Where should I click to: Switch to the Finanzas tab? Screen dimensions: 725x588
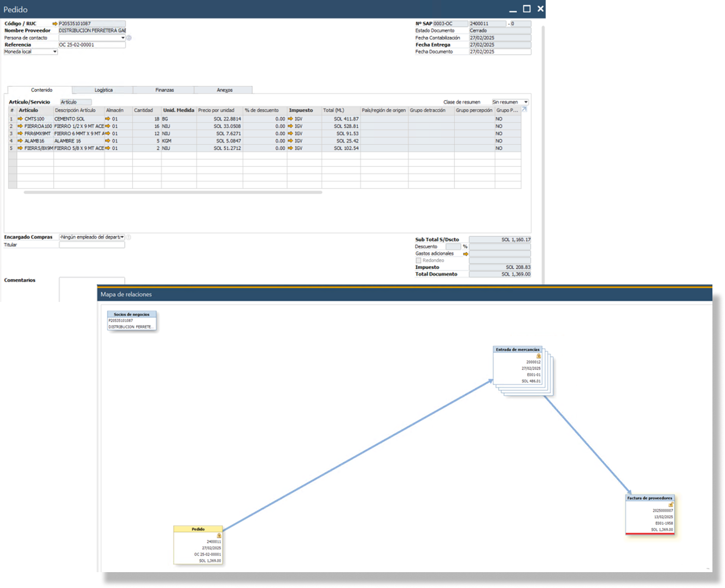[x=164, y=89]
